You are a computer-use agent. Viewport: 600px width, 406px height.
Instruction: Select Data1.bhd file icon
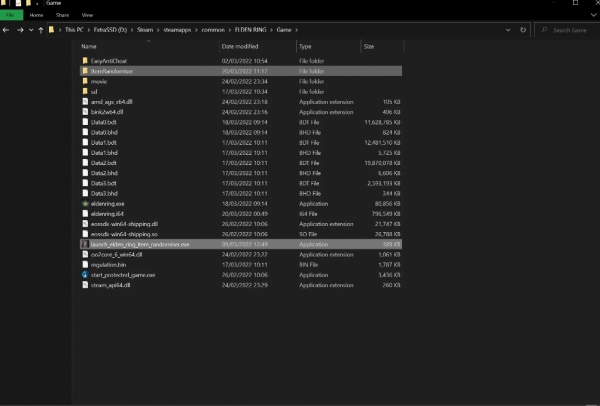[85, 152]
